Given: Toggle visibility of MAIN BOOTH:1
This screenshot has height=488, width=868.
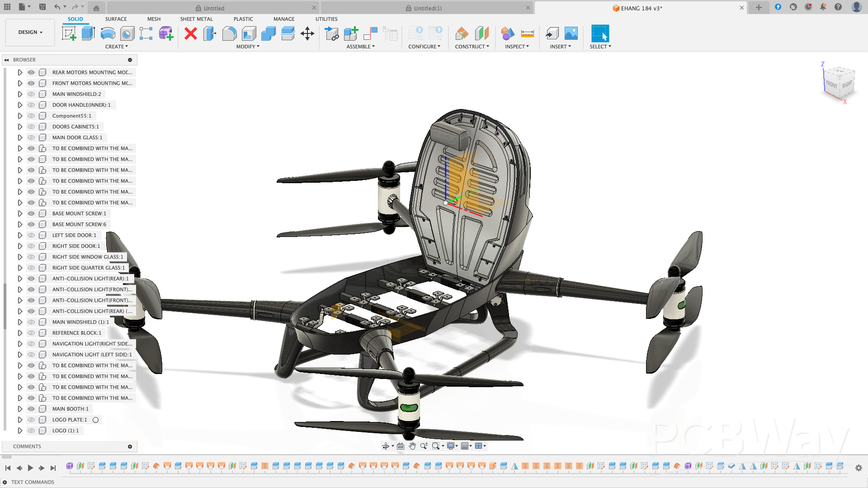Looking at the screenshot, I should (31, 409).
